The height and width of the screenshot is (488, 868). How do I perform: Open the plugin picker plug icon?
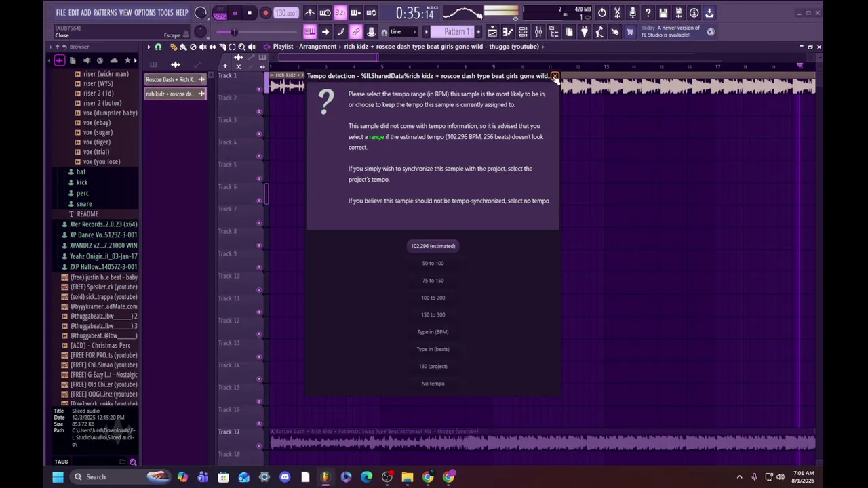coord(585,32)
